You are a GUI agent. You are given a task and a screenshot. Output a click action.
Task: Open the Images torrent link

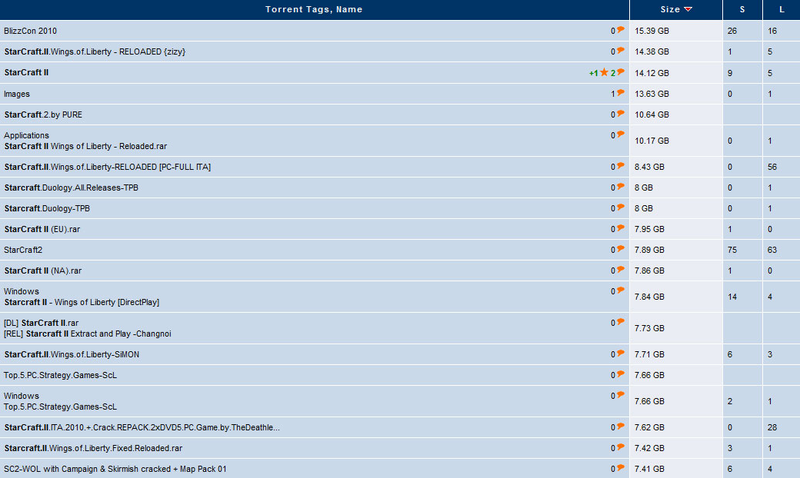point(17,94)
